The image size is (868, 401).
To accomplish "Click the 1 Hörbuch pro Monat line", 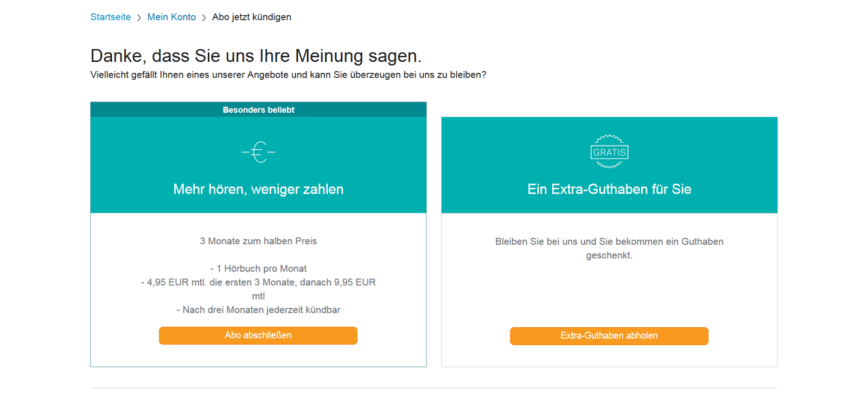I will (258, 269).
